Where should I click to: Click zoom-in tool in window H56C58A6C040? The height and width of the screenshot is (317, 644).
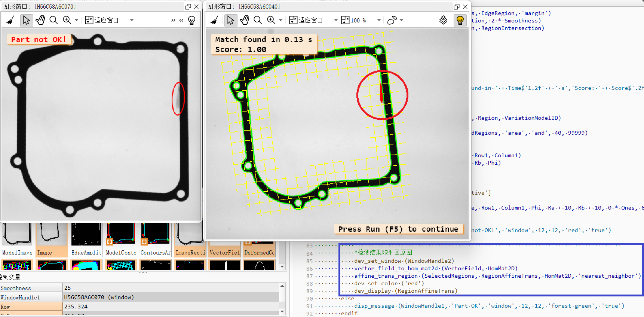point(271,20)
